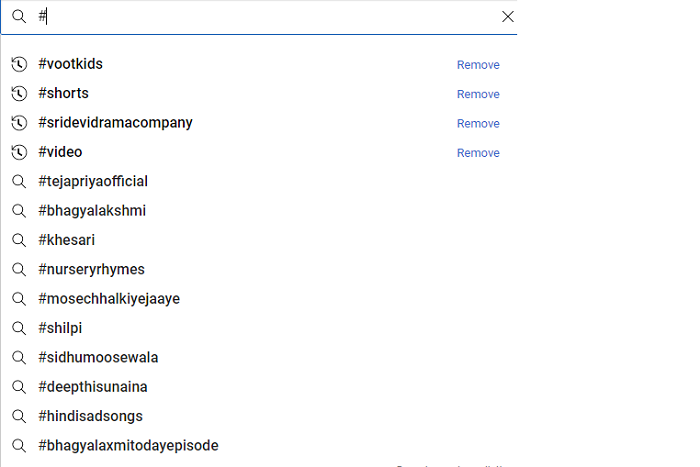Select the #shorts history suggestion
The width and height of the screenshot is (700, 467).
coord(63,93)
